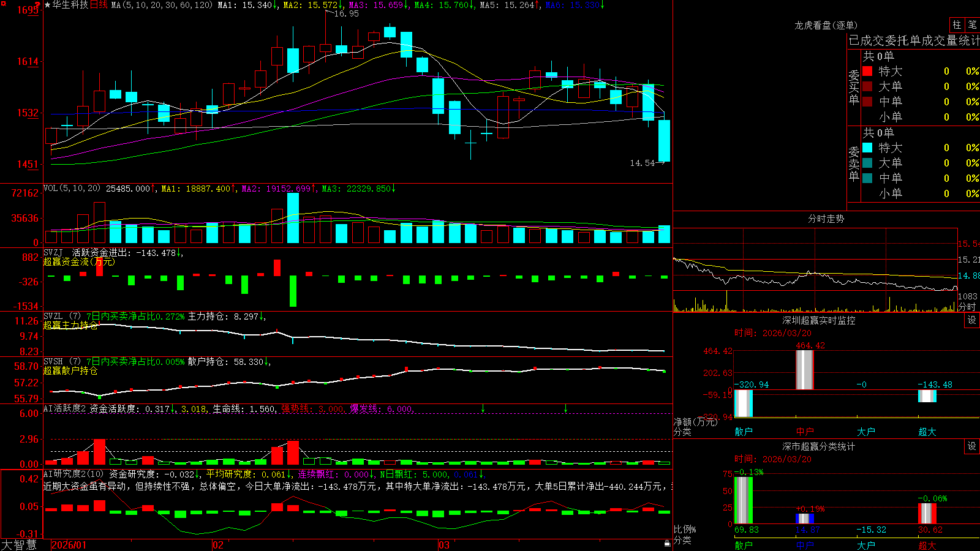The height and width of the screenshot is (551, 980).
Task: Click the 爆发线: 6.000 label
Action: [x=381, y=408]
